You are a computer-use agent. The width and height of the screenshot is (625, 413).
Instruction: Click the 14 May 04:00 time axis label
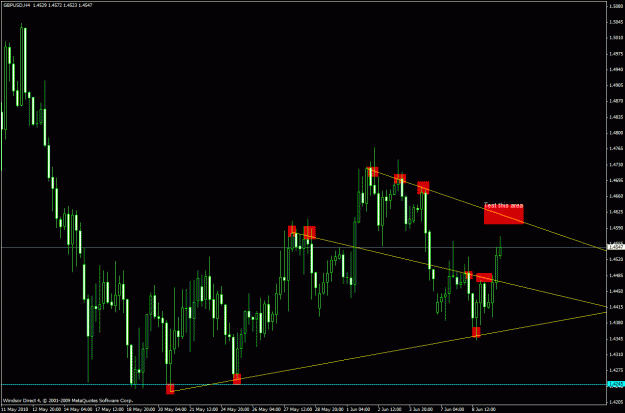point(76,409)
